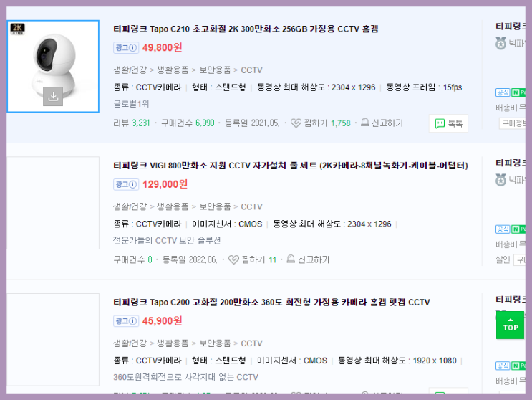Viewport: 532px width, 400px height.
Task: Click the ad info badge beside 45,900원
Action: (x=126, y=321)
